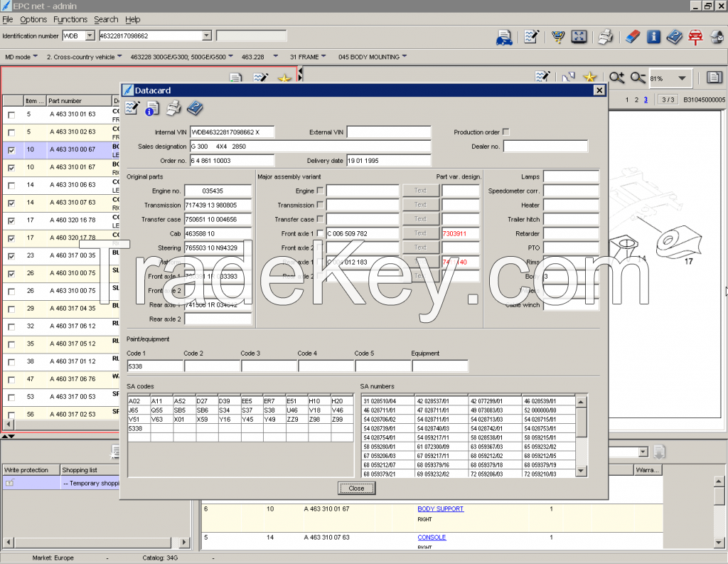The width and height of the screenshot is (728, 564).
Task: Click the document view icon at top right
Action: pos(714,77)
